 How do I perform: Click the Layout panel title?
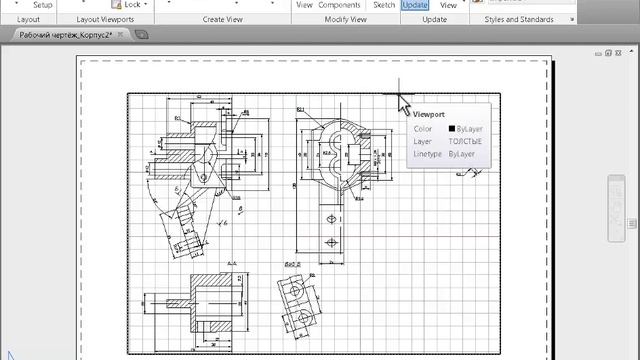coord(28,19)
